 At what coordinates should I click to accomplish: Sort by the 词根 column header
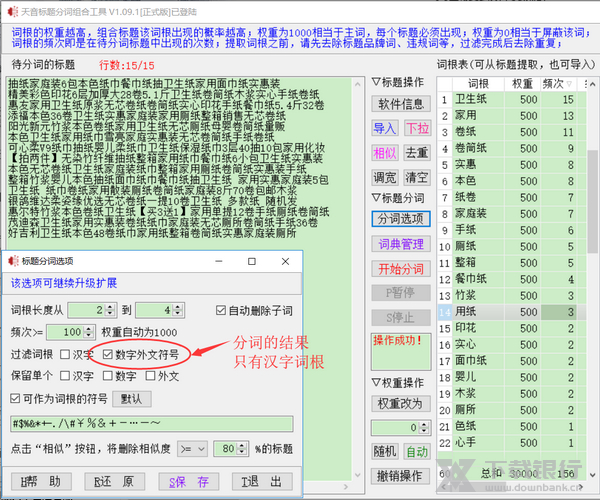pyautogui.click(x=478, y=84)
